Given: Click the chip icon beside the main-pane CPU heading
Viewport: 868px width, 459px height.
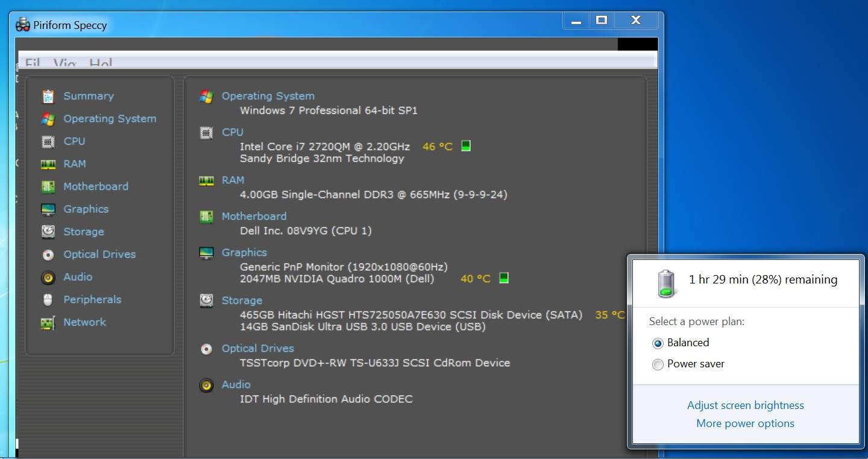Looking at the screenshot, I should click(x=206, y=133).
